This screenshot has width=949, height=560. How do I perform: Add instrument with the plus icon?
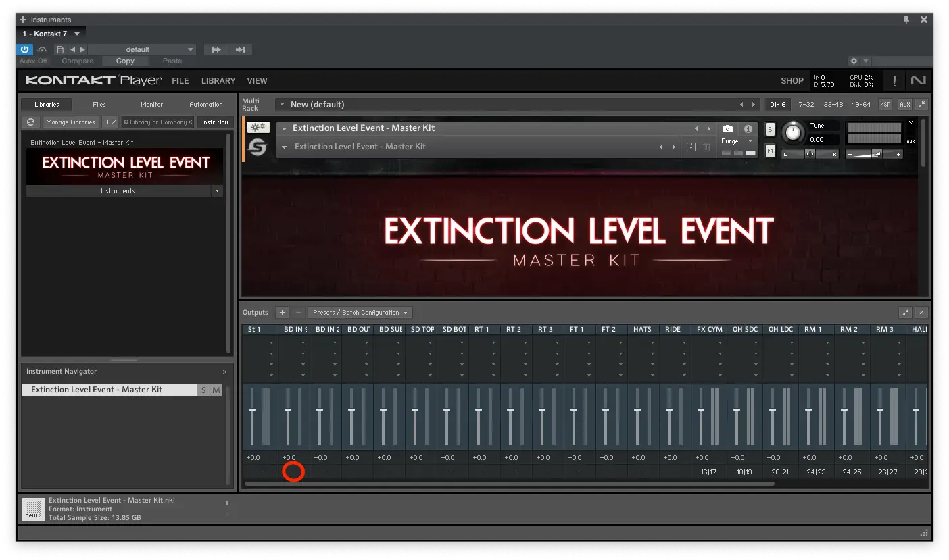(23, 20)
